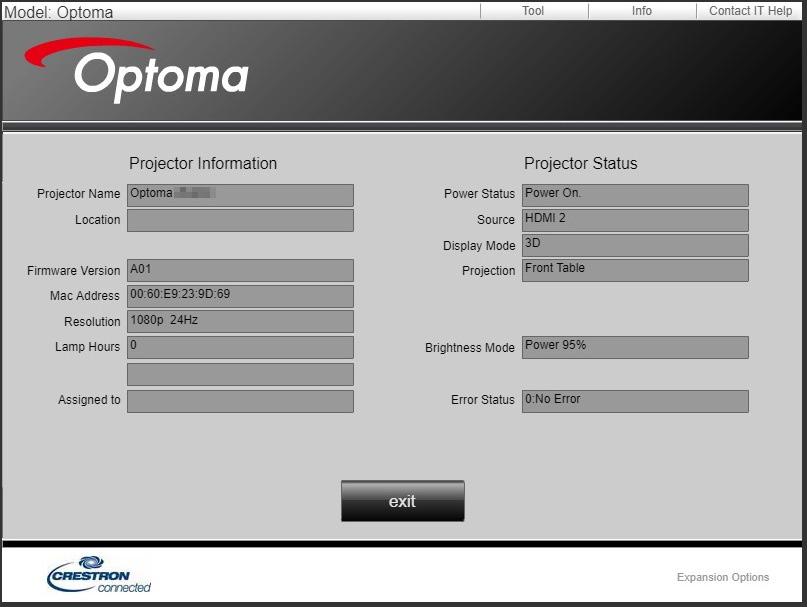Click Resolution field showing 1080p 24Hz
This screenshot has height=607, width=807.
(x=240, y=321)
